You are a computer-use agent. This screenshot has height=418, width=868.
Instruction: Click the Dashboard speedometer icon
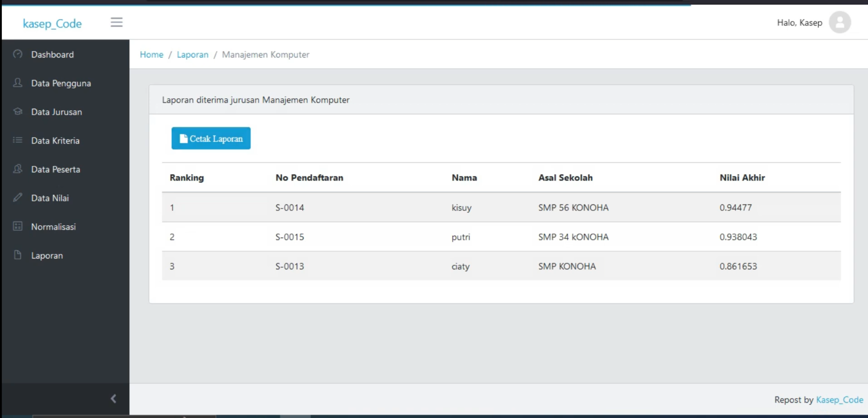pos(18,54)
